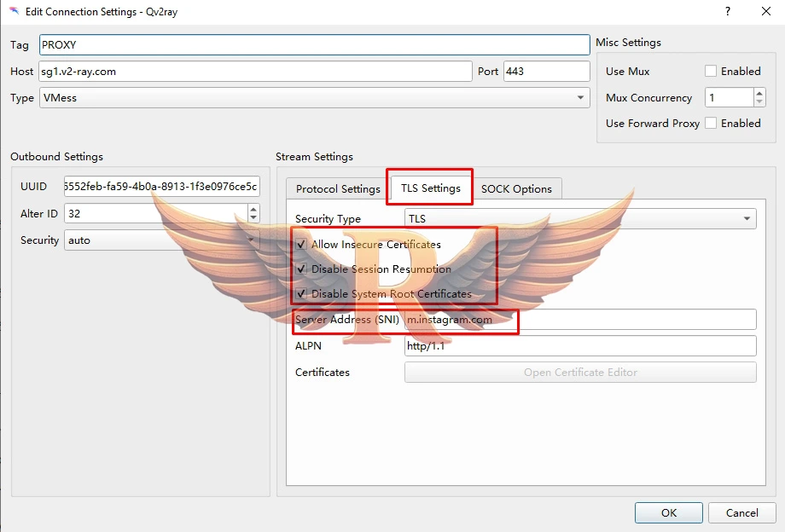The height and width of the screenshot is (532, 785).
Task: Toggle Disable Session Resumption checkbox
Action: click(x=301, y=269)
